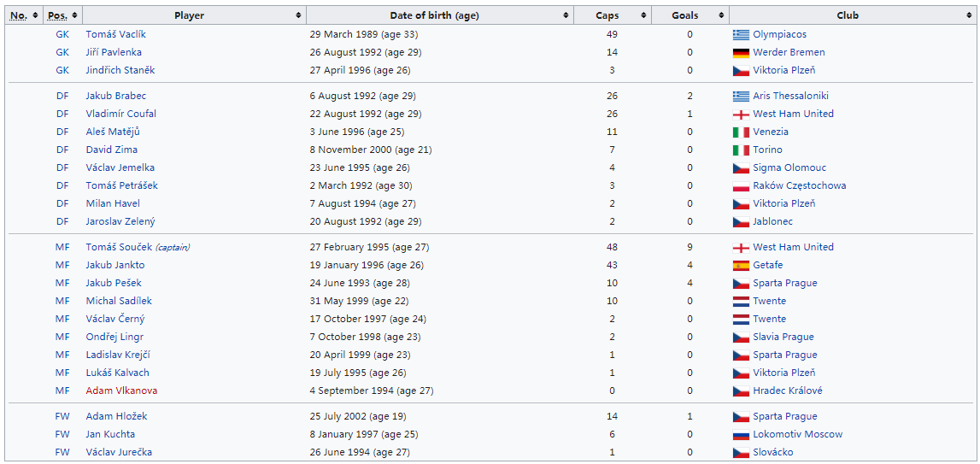This screenshot has height=464, width=980.
Task: Click the Czech flag next to Slovácko
Action: [741, 453]
